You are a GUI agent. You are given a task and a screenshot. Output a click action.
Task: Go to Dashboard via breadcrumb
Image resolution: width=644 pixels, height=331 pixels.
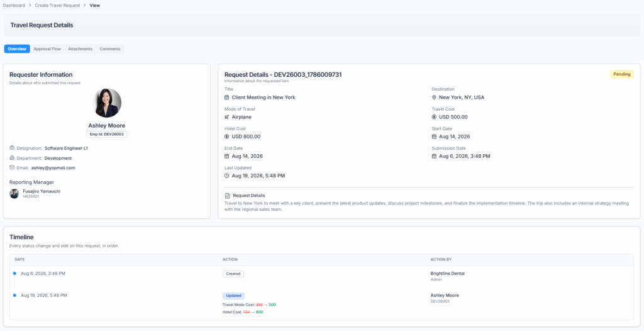tap(14, 5)
